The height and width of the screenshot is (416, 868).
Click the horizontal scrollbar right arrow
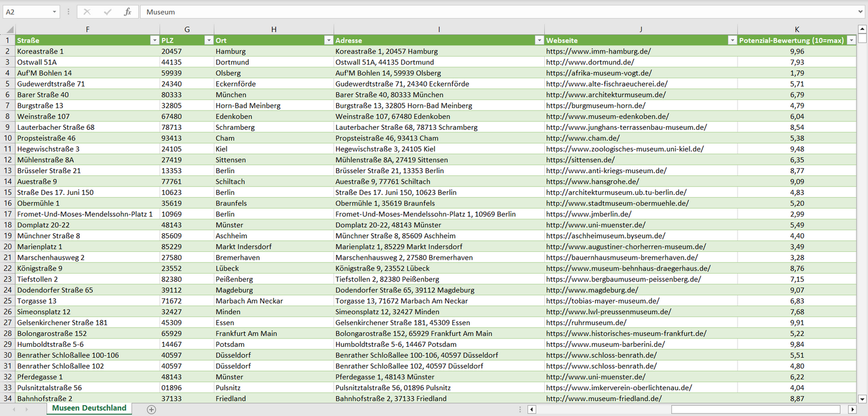pyautogui.click(x=852, y=409)
